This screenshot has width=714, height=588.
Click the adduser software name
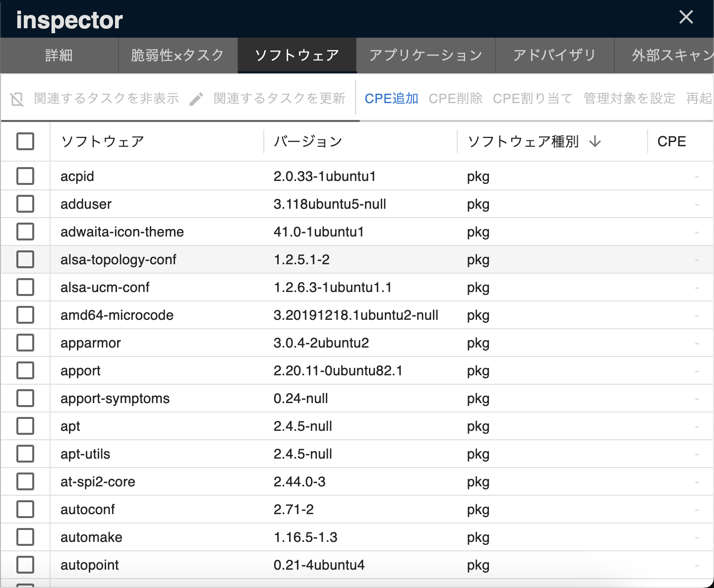pyautogui.click(x=86, y=204)
